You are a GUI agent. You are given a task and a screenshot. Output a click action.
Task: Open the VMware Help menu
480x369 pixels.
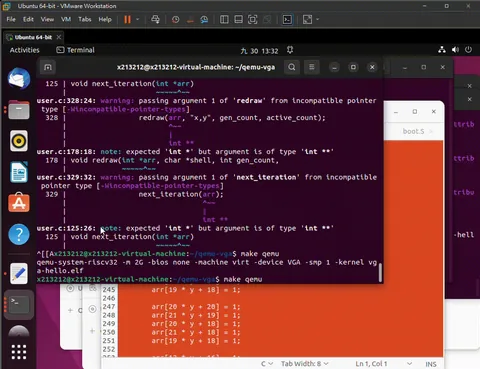point(105,19)
